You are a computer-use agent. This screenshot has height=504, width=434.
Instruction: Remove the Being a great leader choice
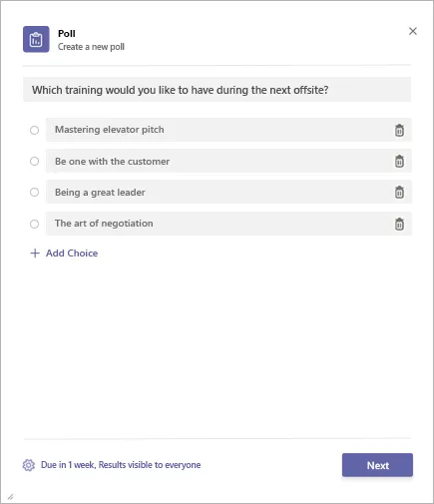[399, 192]
